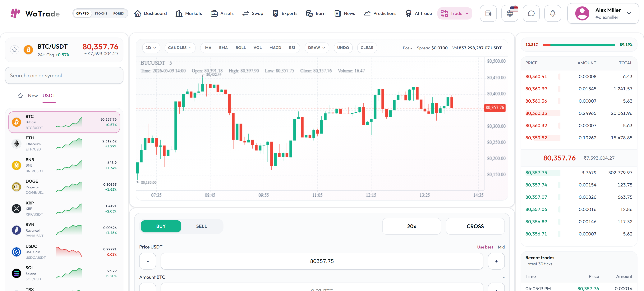This screenshot has width=644, height=291.
Task: Click the BNB coin icon
Action: pyautogui.click(x=16, y=165)
